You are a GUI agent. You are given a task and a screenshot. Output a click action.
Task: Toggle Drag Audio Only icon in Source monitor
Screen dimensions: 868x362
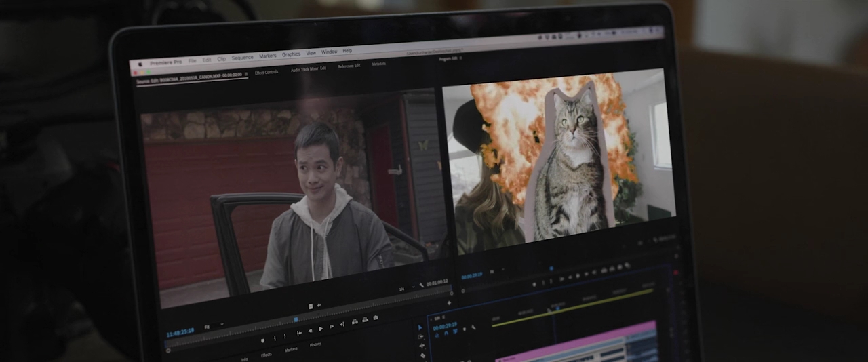tap(319, 306)
